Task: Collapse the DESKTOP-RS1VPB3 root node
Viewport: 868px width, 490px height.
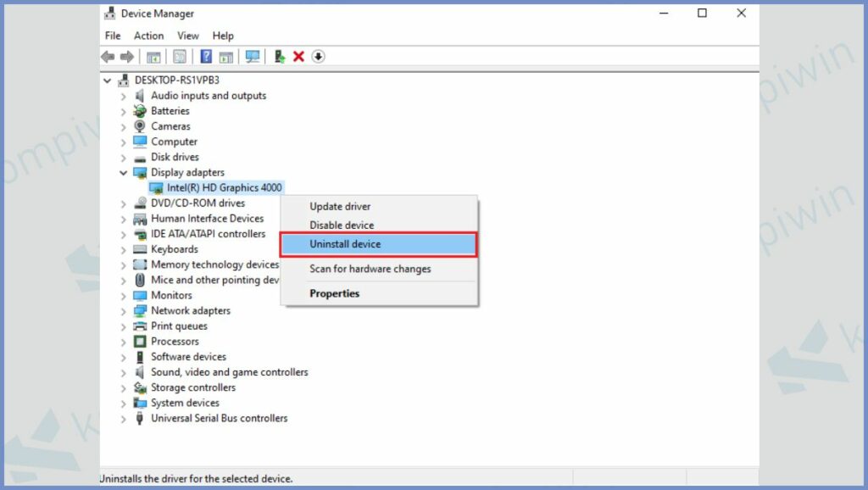Action: (x=107, y=80)
